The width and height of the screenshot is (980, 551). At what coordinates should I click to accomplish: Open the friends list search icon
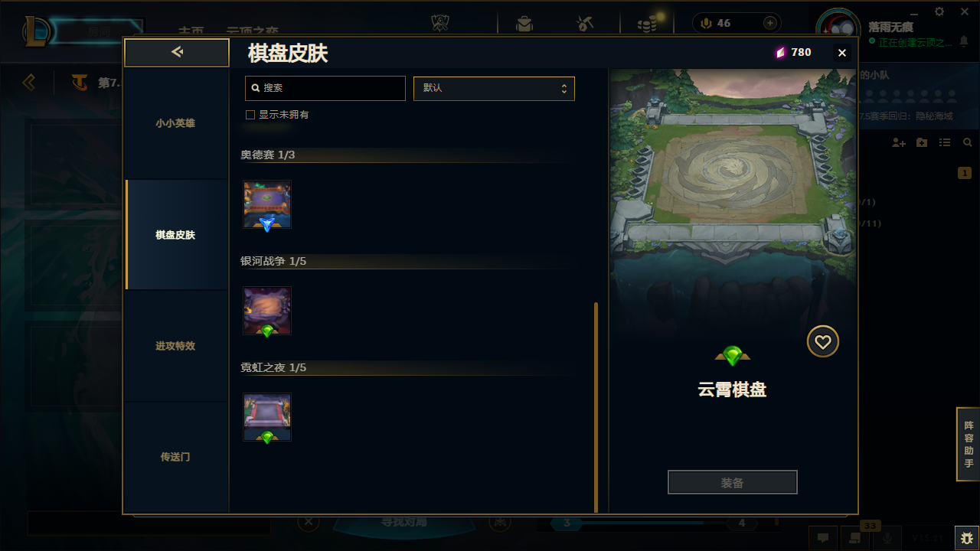968,143
